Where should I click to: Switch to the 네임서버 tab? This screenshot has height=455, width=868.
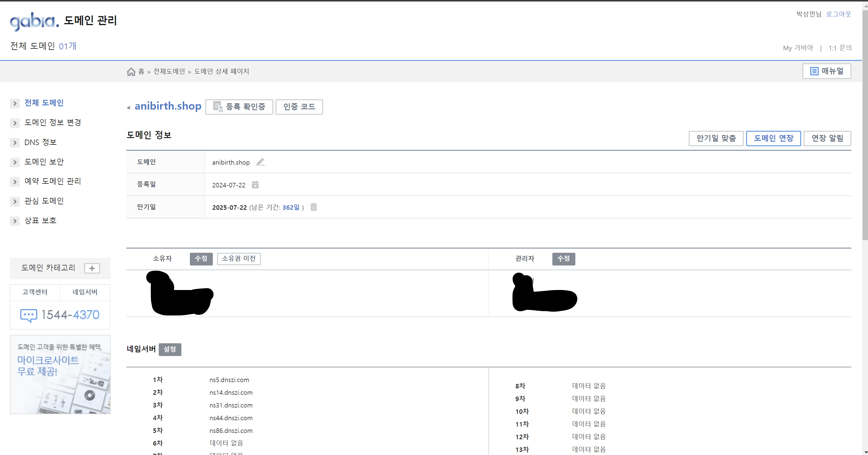85,292
